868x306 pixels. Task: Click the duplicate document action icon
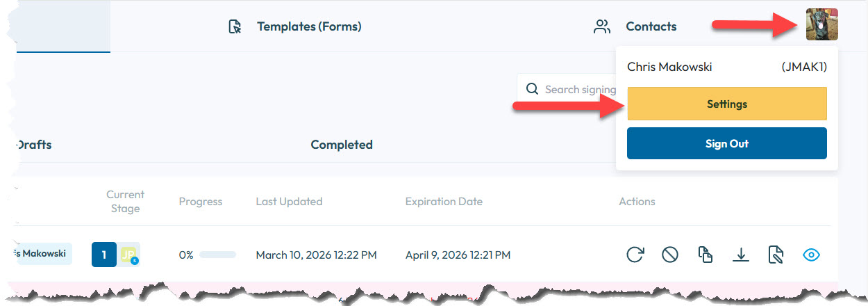(x=706, y=255)
